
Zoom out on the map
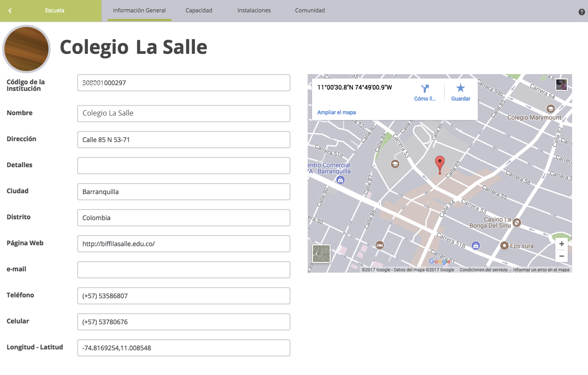561,256
